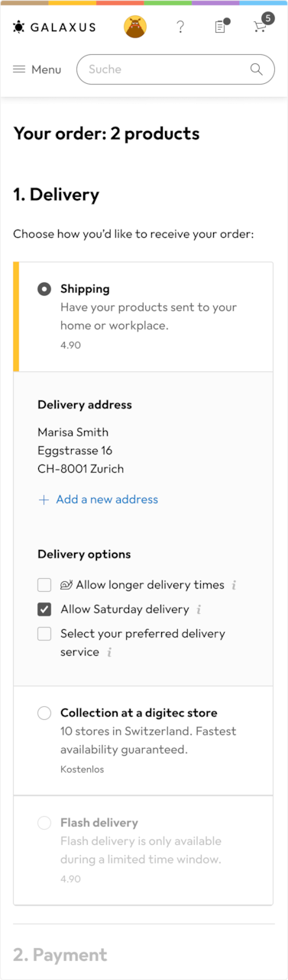Show info for longer delivery times
The width and height of the screenshot is (288, 980).
234,586
